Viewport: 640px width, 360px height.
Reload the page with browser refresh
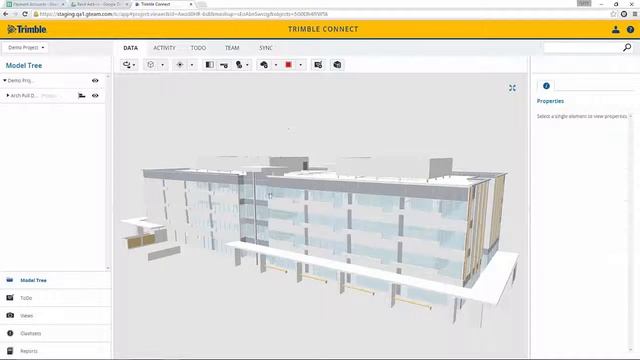point(25,14)
